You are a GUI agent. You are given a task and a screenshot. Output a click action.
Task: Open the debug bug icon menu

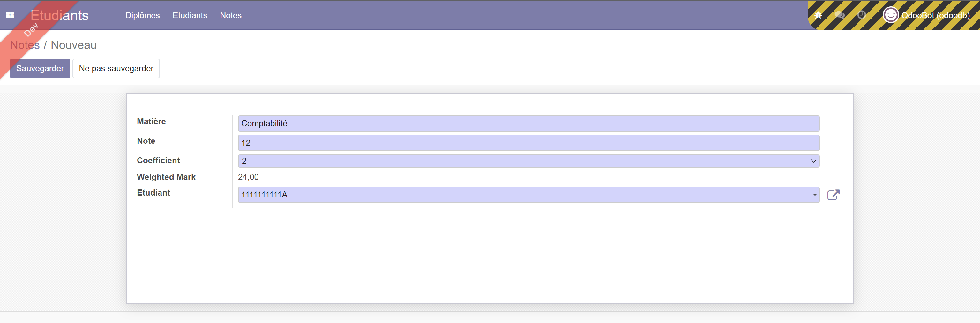tap(818, 15)
